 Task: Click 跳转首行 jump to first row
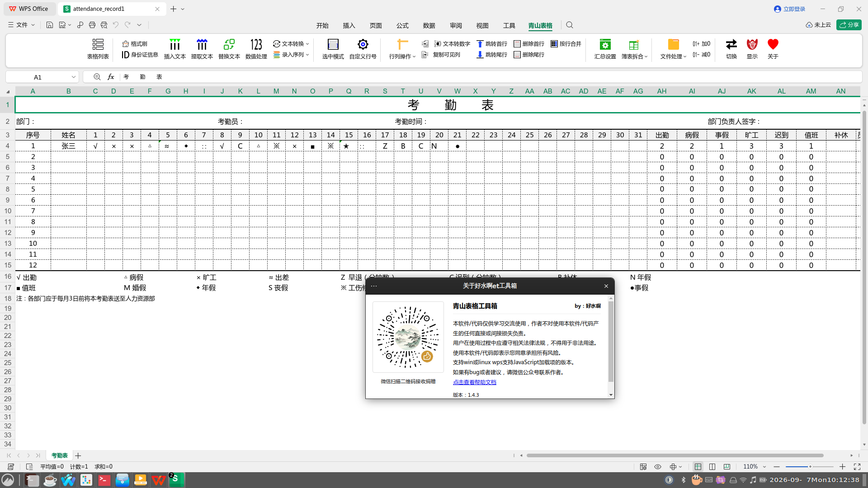tap(492, 44)
